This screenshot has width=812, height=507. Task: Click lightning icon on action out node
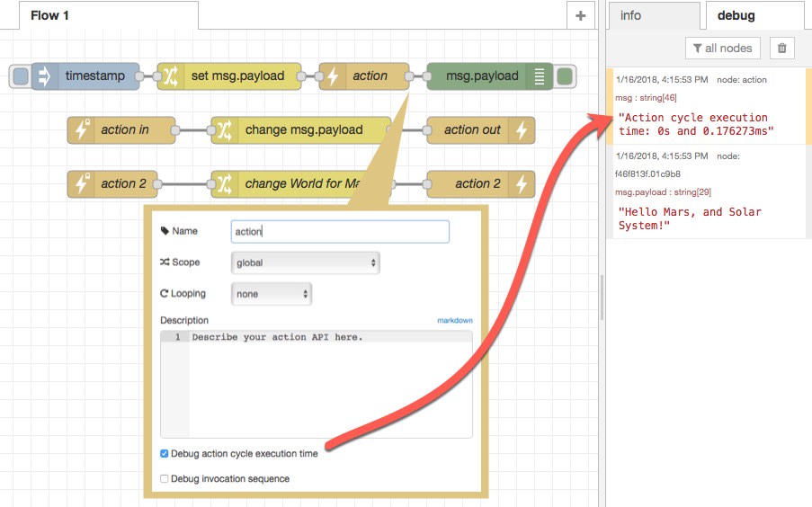tap(522, 130)
